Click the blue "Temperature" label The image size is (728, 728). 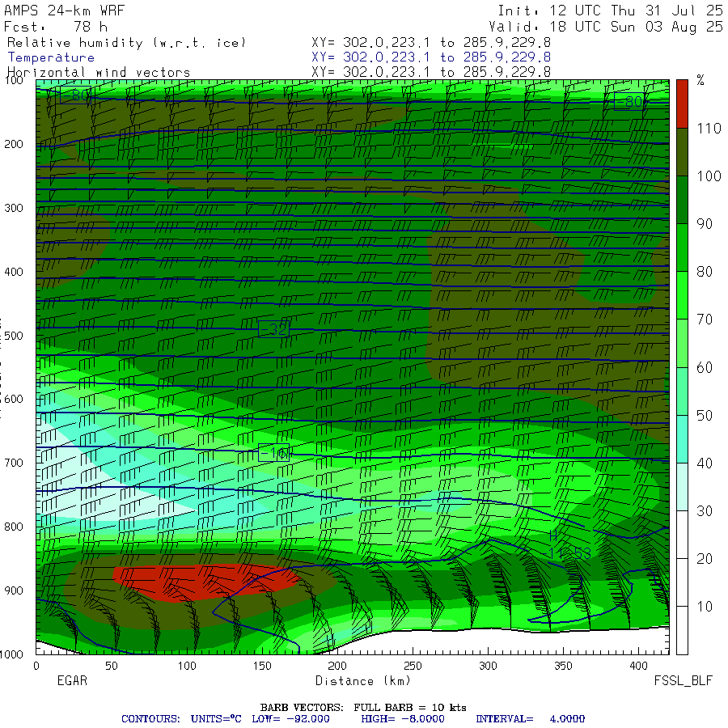click(51, 57)
